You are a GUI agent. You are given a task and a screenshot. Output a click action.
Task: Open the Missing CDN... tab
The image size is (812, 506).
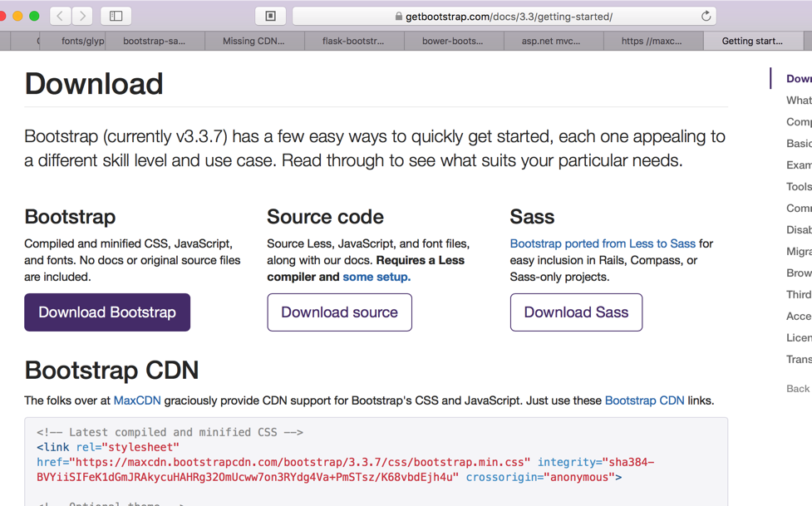click(253, 41)
